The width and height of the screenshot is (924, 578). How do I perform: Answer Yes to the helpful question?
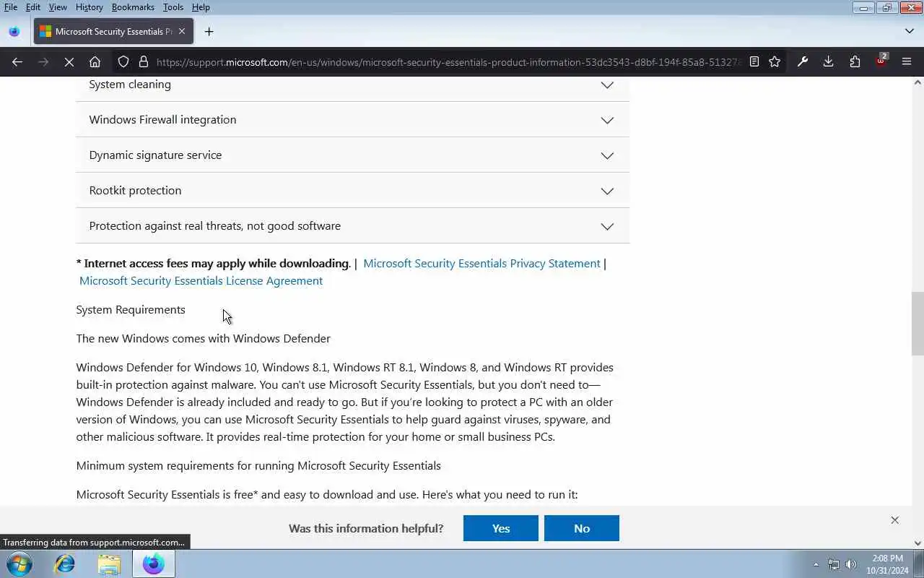(501, 528)
